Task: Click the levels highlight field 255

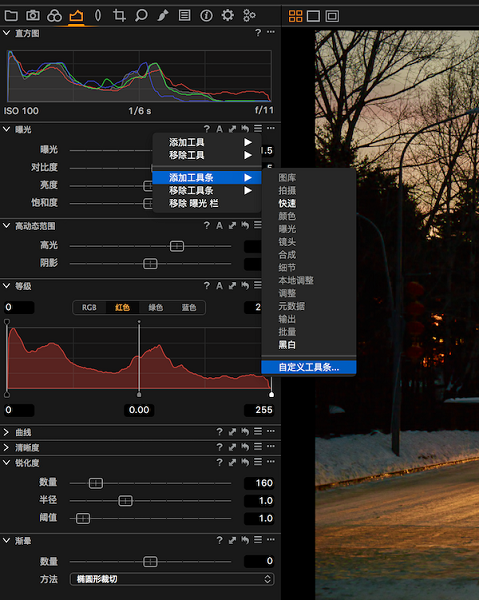Action: (x=259, y=410)
